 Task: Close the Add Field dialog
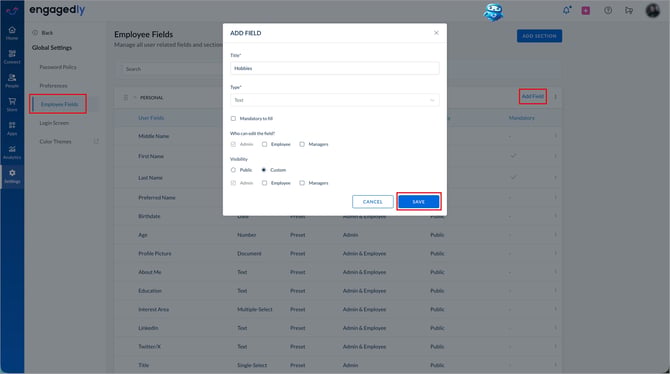pos(436,33)
